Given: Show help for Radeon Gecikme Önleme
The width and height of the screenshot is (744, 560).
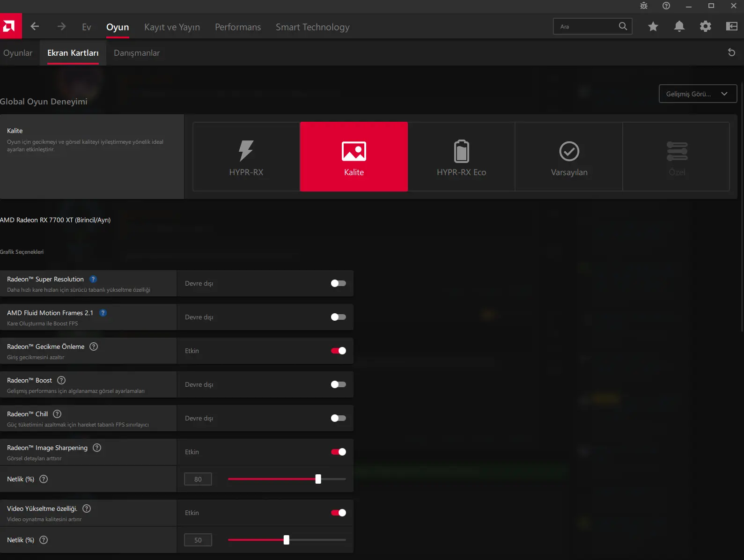Looking at the screenshot, I should coord(94,346).
